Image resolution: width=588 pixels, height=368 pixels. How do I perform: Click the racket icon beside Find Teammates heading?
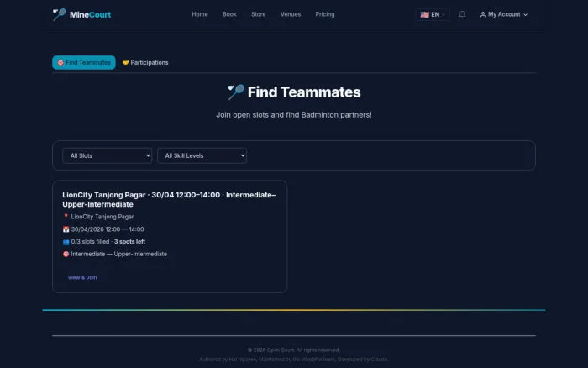236,92
